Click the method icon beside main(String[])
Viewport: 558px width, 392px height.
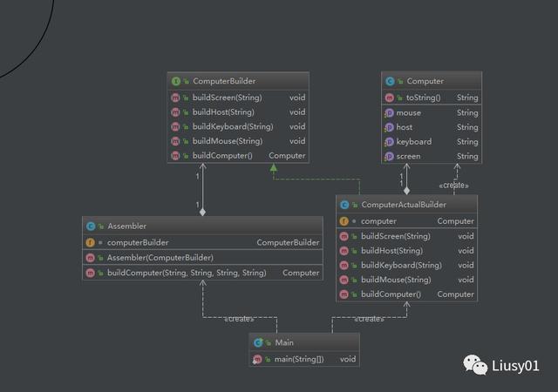257,358
